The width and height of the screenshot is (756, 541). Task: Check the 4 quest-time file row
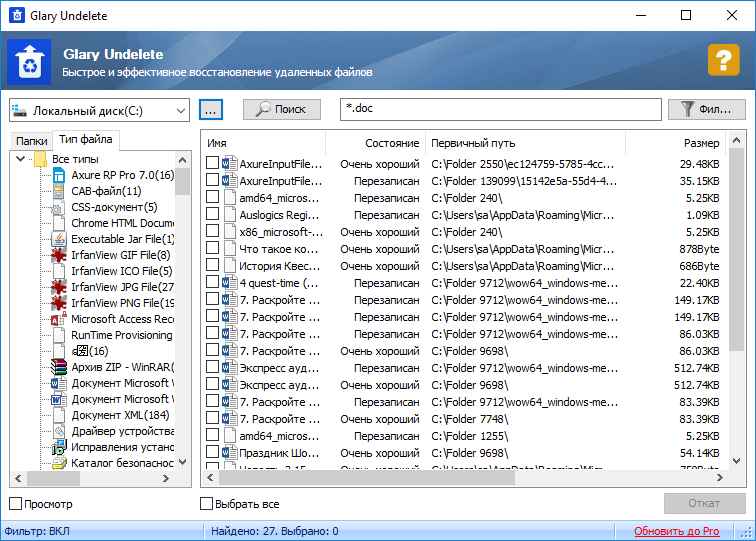(x=213, y=282)
